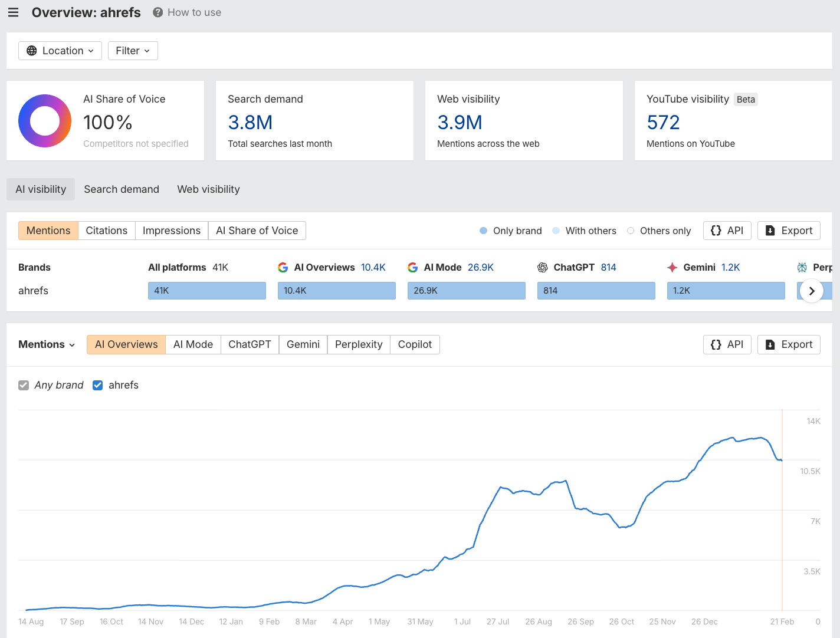The height and width of the screenshot is (638, 840).
Task: Click the OpenAI icon next to ChatGPT
Action: tap(543, 267)
